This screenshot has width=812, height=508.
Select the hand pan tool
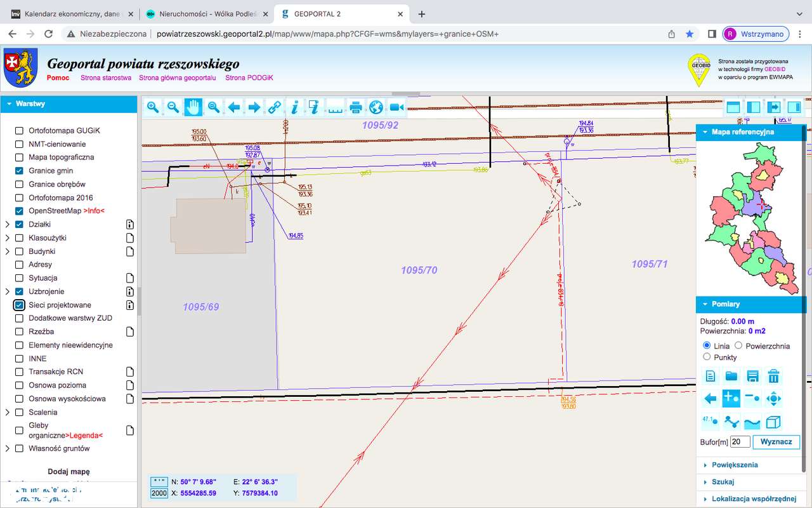(x=193, y=107)
